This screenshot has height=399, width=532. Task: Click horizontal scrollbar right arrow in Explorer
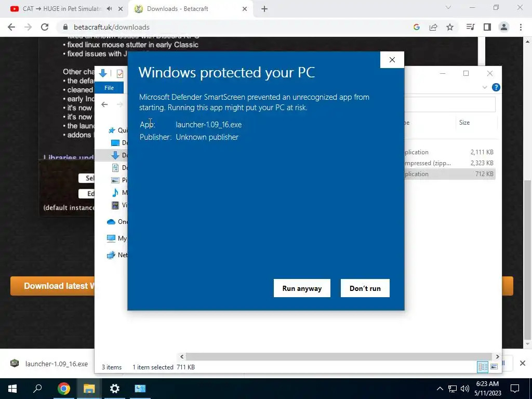point(497,356)
